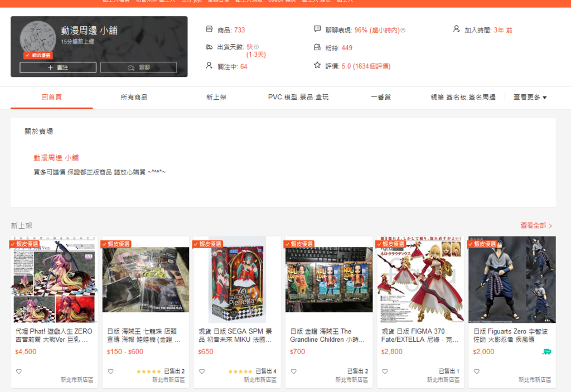Open chat with 聊聊 button
Screen dimensions: 571x392
pos(138,67)
